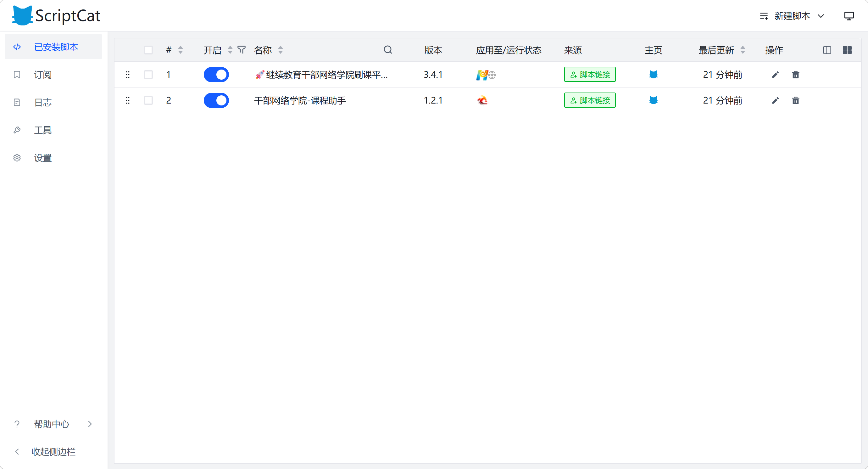Go to the 日志 page
This screenshot has width=868, height=469.
point(43,103)
